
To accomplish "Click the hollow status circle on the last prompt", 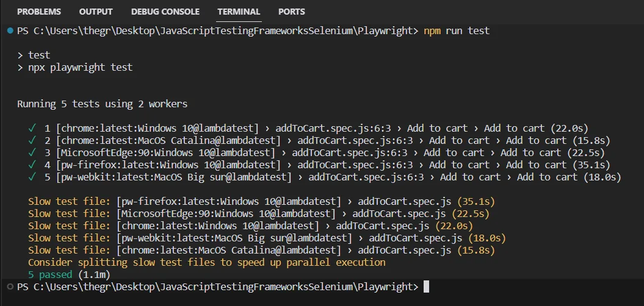I will tap(10, 286).
